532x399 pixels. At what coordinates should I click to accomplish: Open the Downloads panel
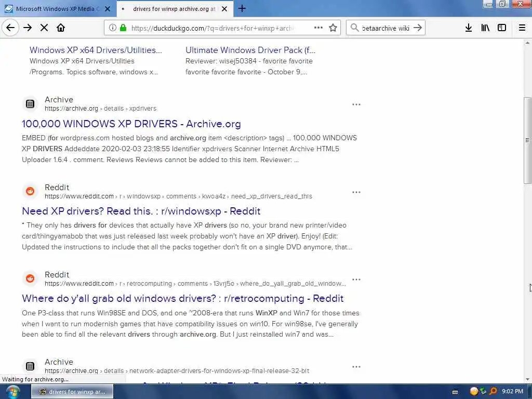(x=468, y=28)
